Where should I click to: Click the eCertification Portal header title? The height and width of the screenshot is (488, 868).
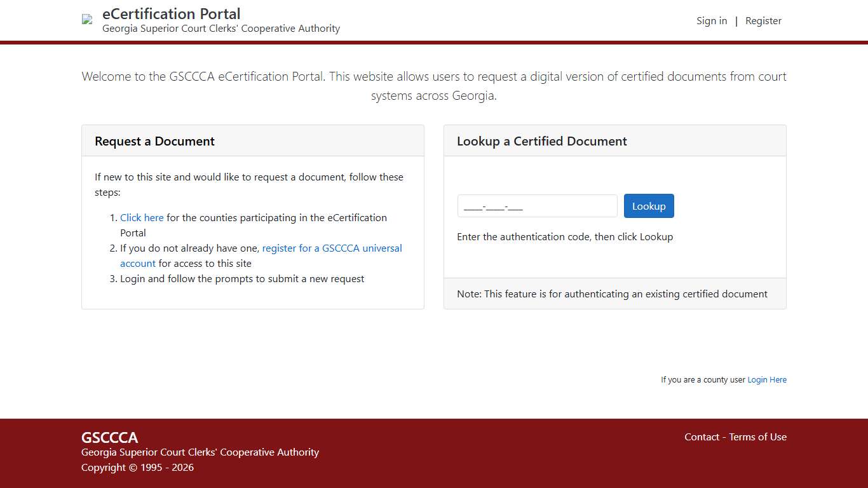(x=172, y=13)
